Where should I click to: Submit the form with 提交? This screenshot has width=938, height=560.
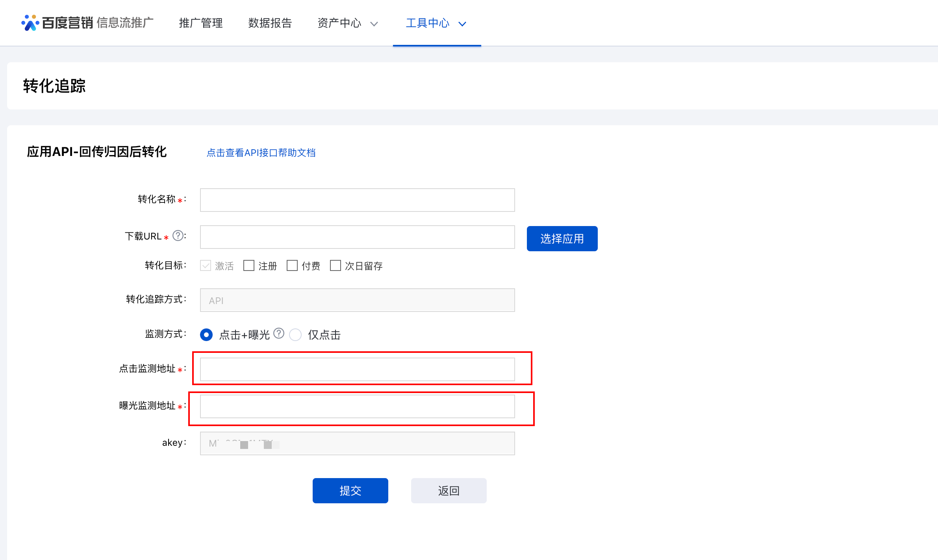click(x=350, y=490)
